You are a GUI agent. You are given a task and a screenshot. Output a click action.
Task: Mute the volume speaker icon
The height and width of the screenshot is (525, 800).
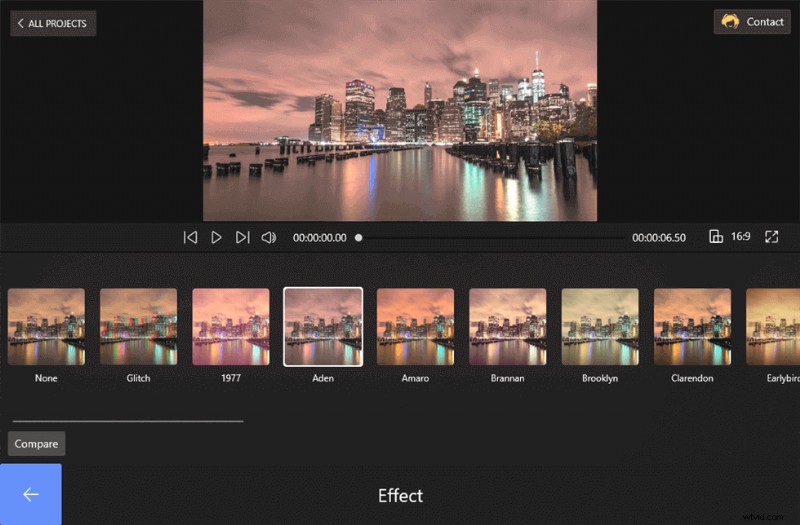coord(269,237)
